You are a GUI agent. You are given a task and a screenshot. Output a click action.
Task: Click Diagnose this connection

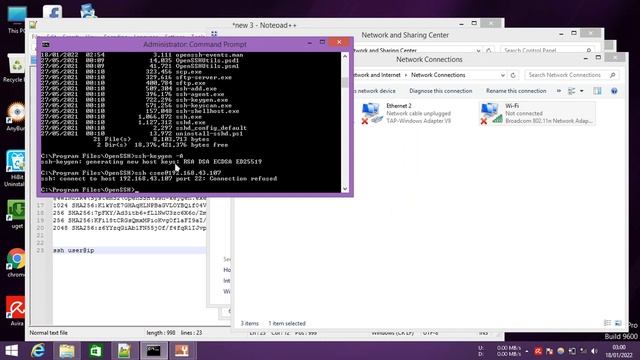click(440, 91)
